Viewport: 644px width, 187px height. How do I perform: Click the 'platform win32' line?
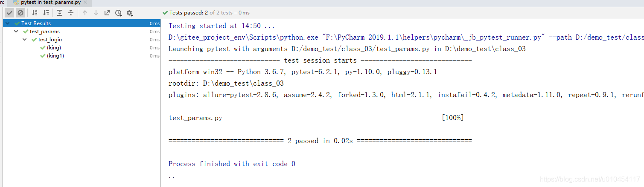click(x=303, y=72)
